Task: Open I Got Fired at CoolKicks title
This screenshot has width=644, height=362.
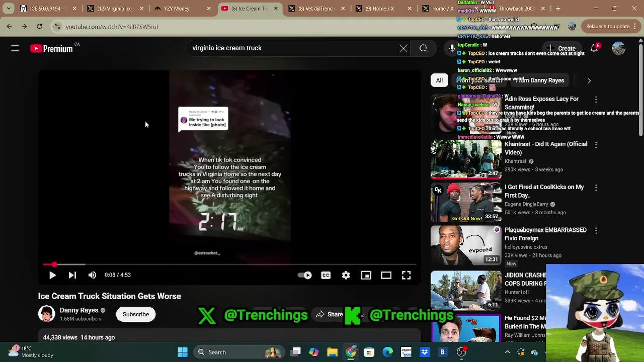Action: [544, 191]
